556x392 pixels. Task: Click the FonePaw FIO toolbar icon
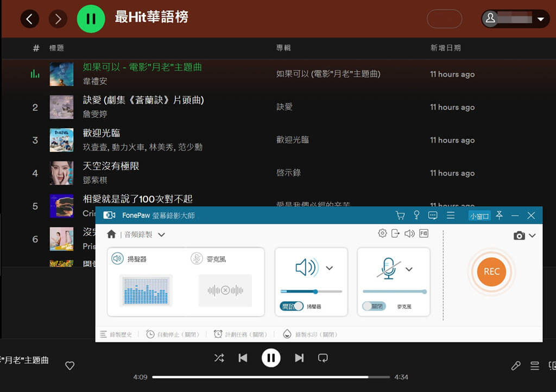pyautogui.click(x=424, y=233)
